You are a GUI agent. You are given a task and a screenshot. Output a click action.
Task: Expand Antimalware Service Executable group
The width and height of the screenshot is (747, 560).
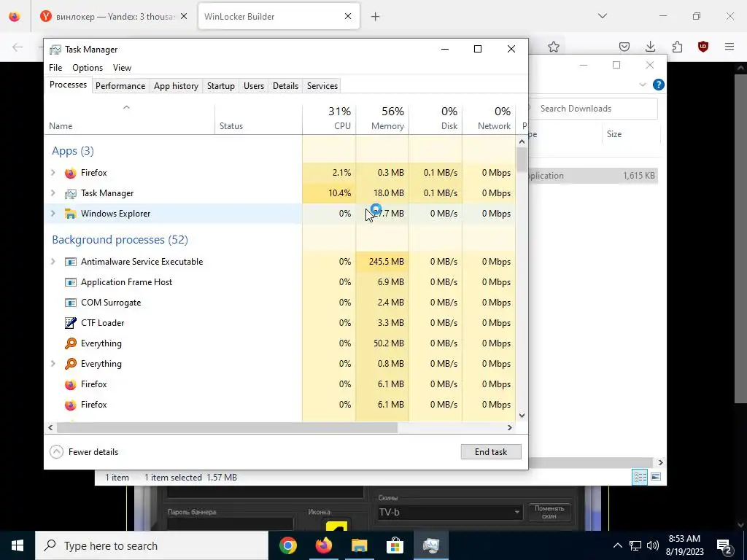(x=53, y=262)
